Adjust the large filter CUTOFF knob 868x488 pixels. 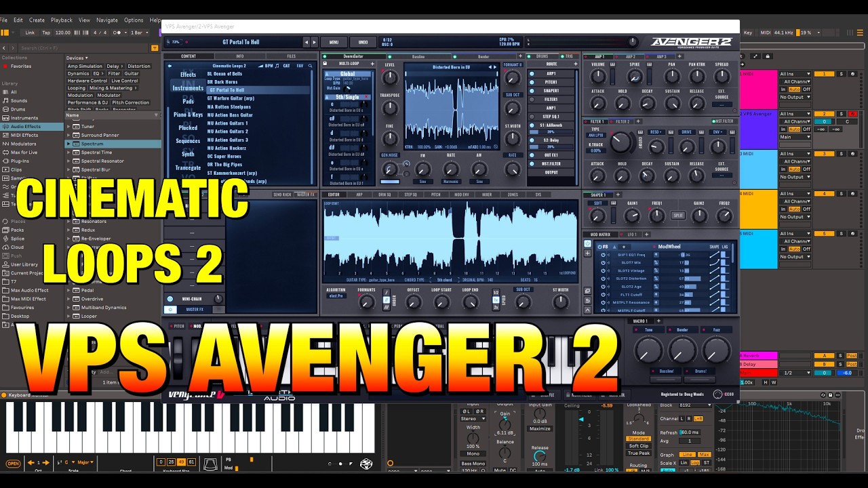[x=620, y=142]
